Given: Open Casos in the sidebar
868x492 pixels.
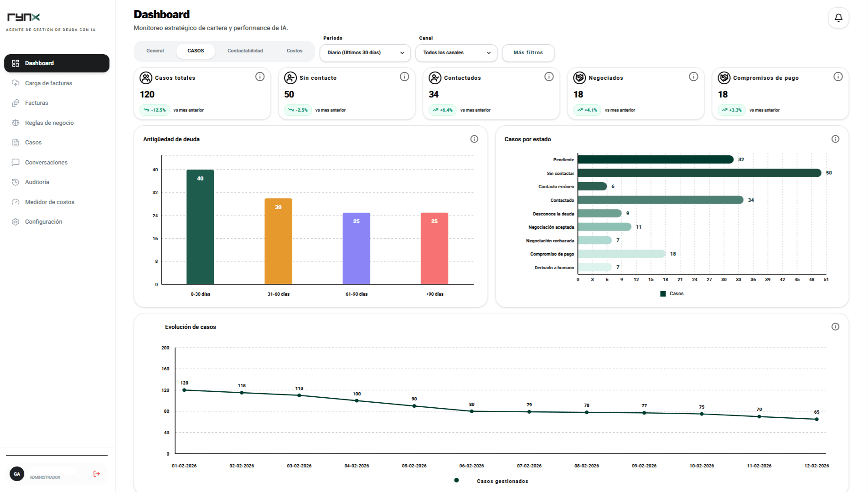Looking at the screenshot, I should tap(57, 143).
